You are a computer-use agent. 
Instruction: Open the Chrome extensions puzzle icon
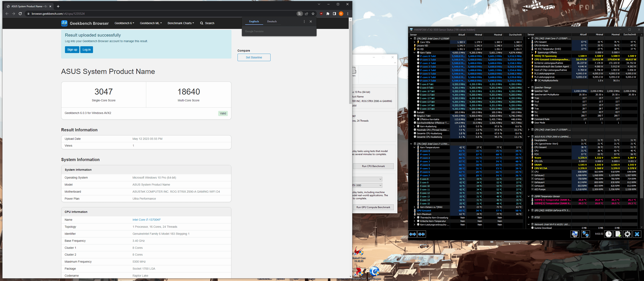pyautogui.click(x=328, y=14)
